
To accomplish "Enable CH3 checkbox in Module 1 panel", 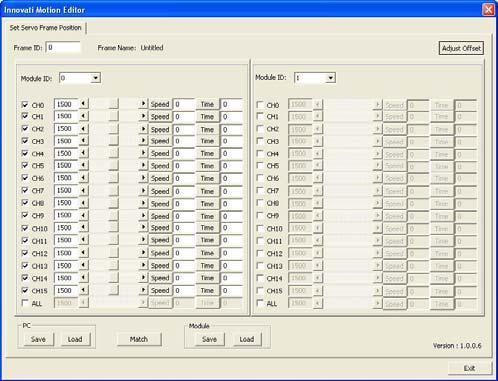I will point(260,141).
